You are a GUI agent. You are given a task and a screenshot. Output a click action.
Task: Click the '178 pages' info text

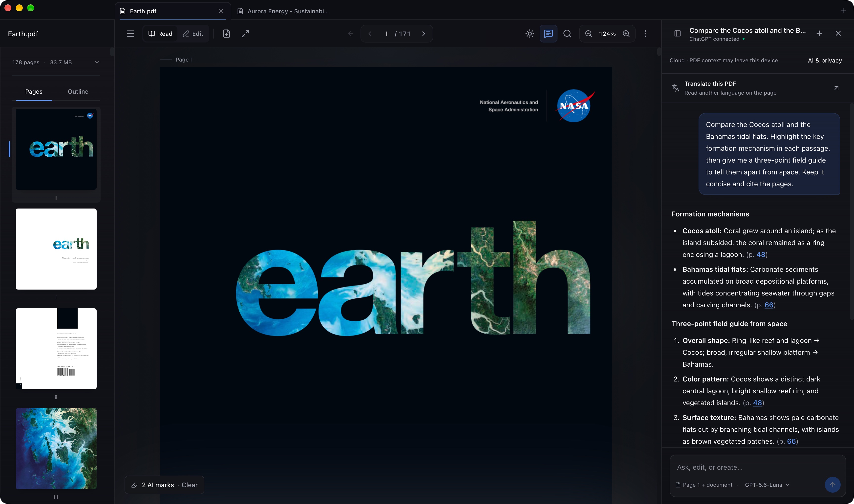(x=26, y=62)
